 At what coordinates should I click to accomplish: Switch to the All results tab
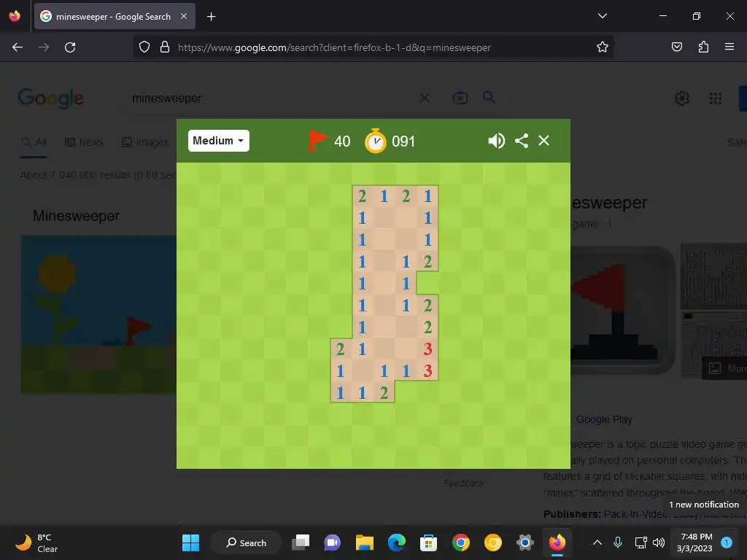click(34, 142)
